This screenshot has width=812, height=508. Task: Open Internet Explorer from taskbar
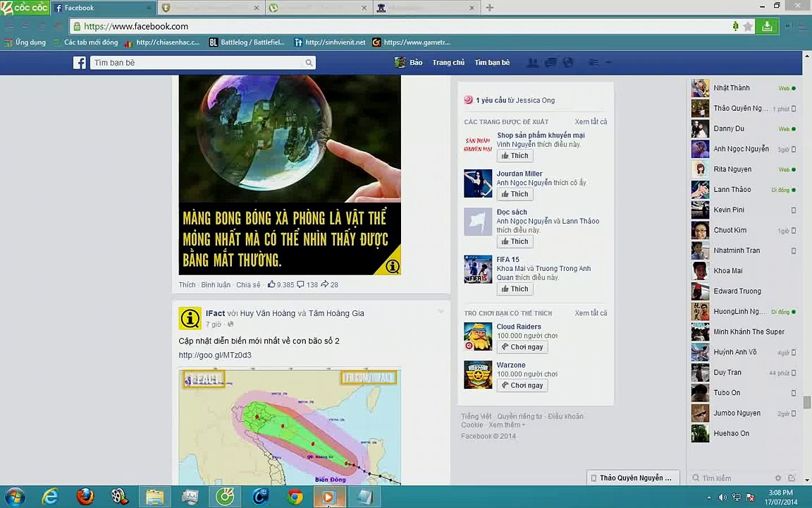(50, 497)
